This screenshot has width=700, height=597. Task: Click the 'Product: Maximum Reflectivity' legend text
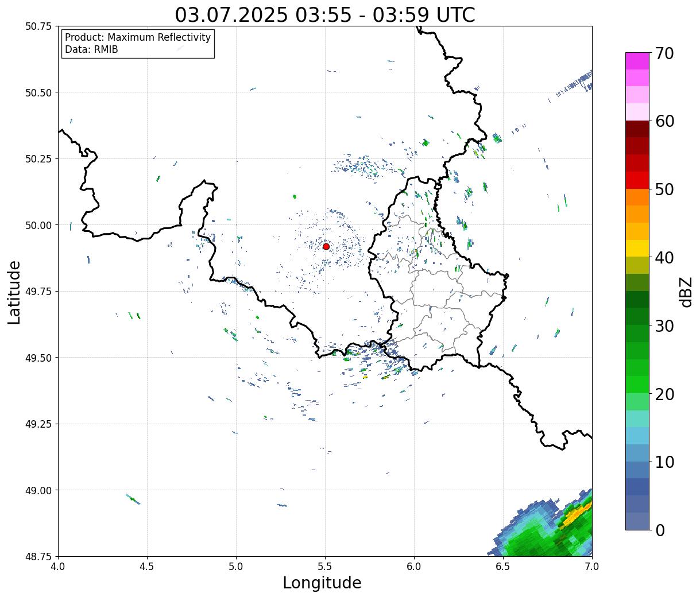click(138, 37)
